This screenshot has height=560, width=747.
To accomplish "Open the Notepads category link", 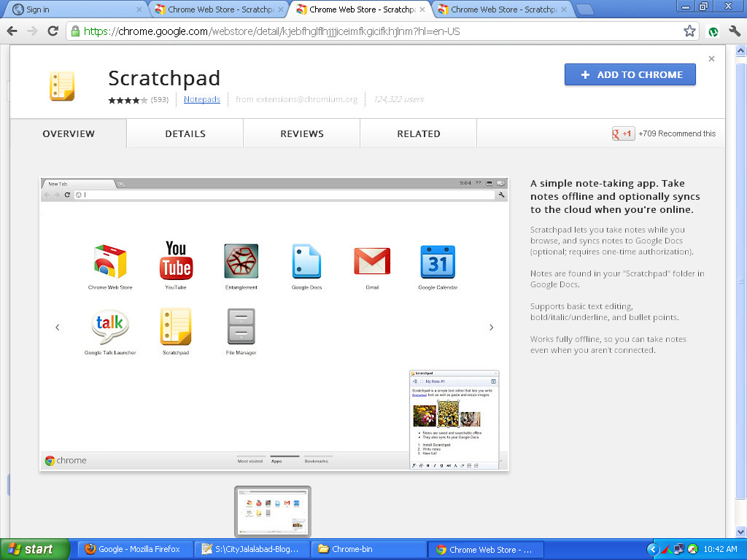I will tap(202, 99).
